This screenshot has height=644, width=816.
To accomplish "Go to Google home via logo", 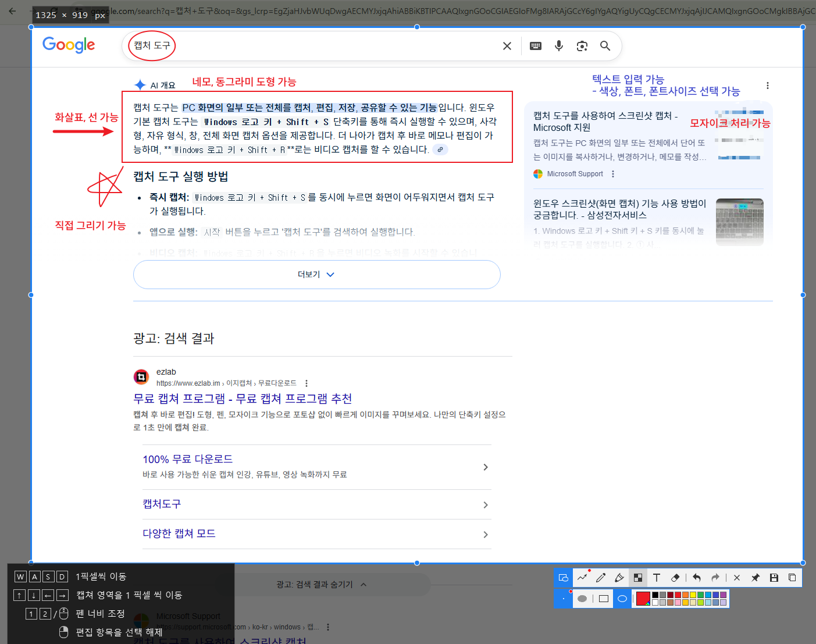I will (x=69, y=45).
